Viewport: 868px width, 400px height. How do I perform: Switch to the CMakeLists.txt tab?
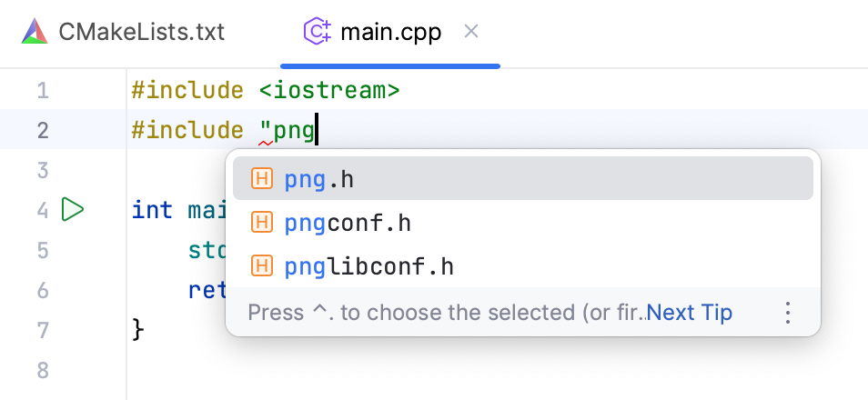(141, 33)
